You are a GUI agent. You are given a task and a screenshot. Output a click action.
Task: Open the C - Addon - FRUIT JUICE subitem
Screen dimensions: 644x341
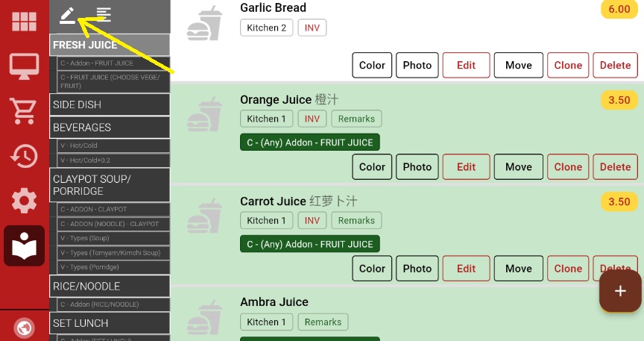(113, 63)
